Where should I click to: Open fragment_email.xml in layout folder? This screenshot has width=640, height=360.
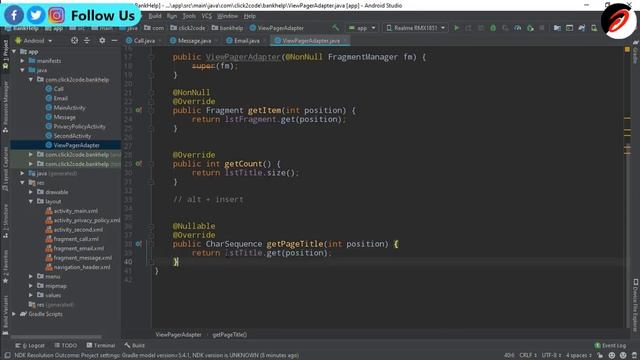coord(79,249)
